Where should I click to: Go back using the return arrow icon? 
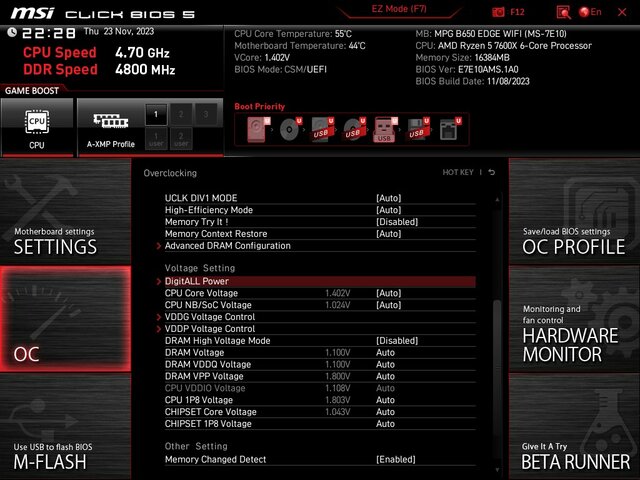coord(491,173)
